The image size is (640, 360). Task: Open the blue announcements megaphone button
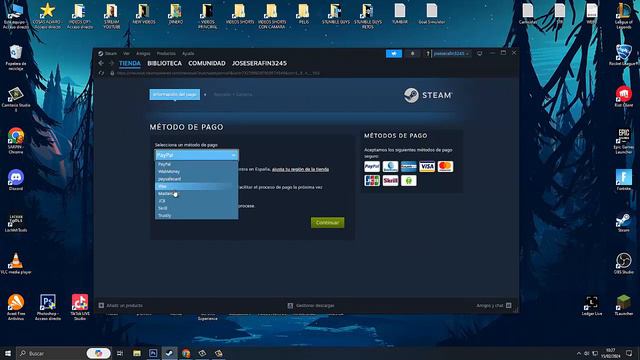pyautogui.click(x=394, y=53)
